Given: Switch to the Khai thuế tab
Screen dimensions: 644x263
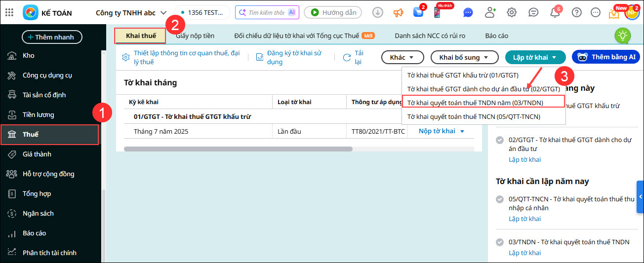Looking at the screenshot, I should tap(141, 36).
